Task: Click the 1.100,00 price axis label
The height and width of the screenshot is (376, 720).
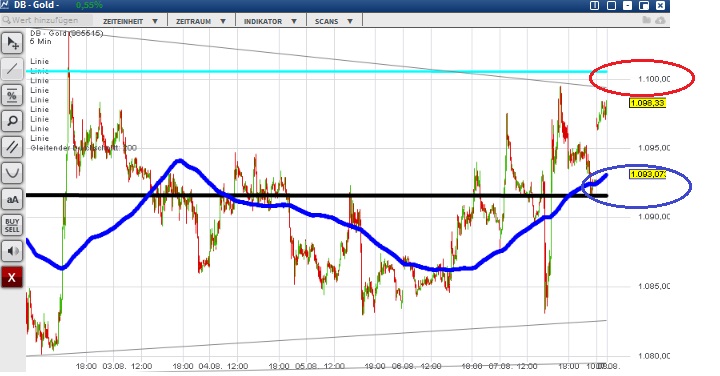Action: click(654, 79)
